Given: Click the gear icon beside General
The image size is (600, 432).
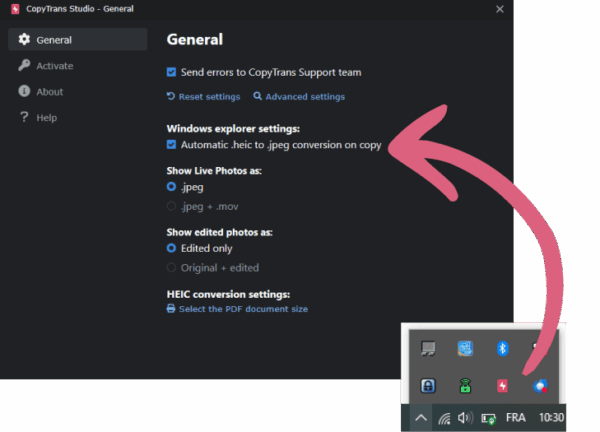Looking at the screenshot, I should click(x=24, y=39).
